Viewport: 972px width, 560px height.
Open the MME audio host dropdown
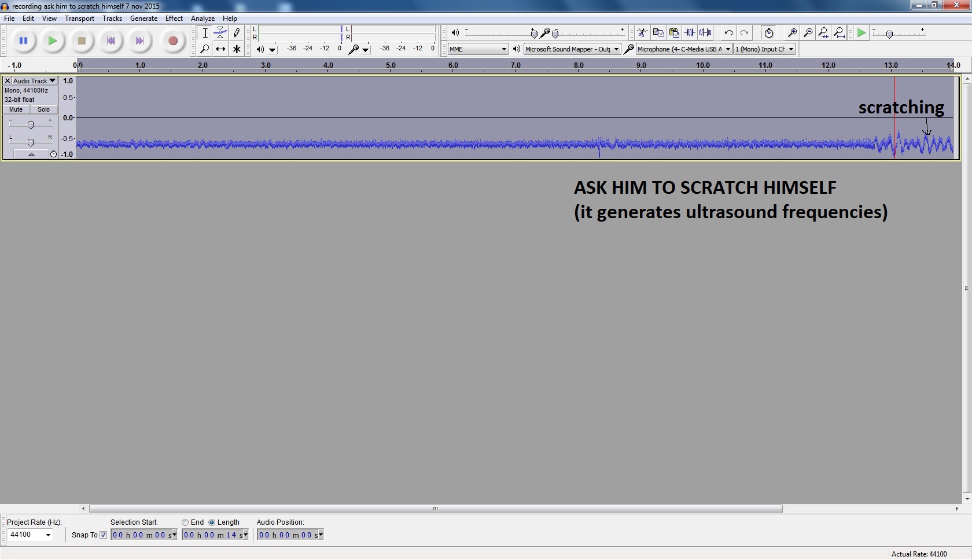click(x=478, y=49)
